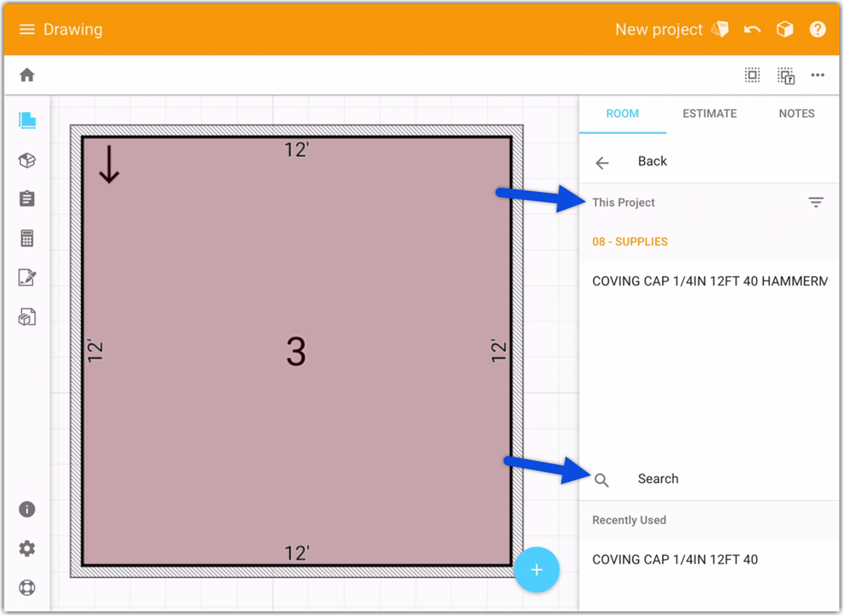The height and width of the screenshot is (616, 844).
Task: Select room 3 in the drawing
Action: (296, 351)
